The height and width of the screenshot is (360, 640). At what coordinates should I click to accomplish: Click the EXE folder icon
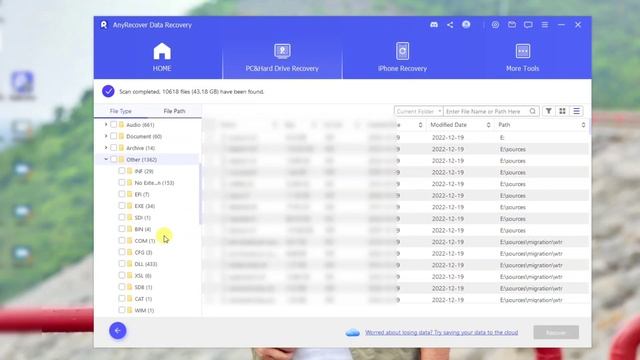tap(130, 206)
